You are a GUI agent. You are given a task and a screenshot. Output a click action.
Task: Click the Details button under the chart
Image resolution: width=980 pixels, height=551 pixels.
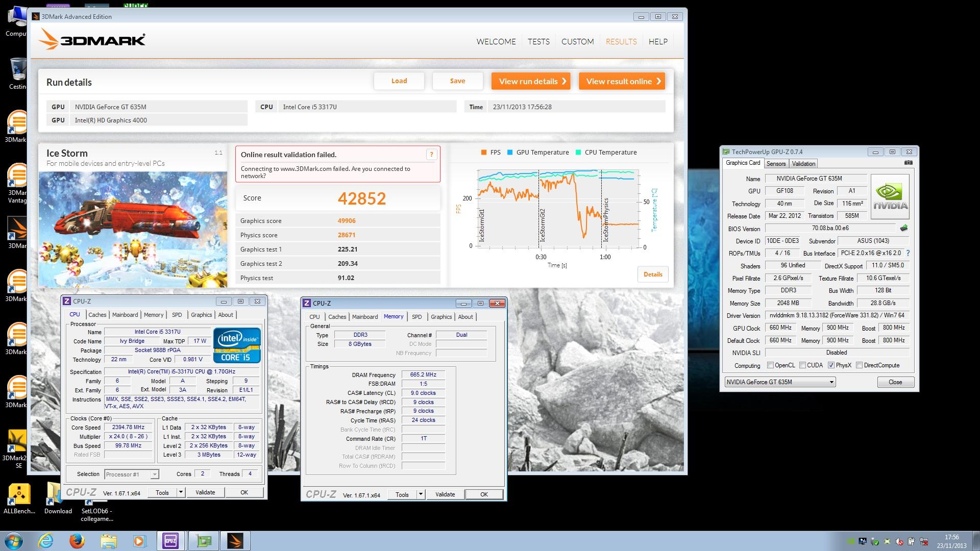[653, 274]
